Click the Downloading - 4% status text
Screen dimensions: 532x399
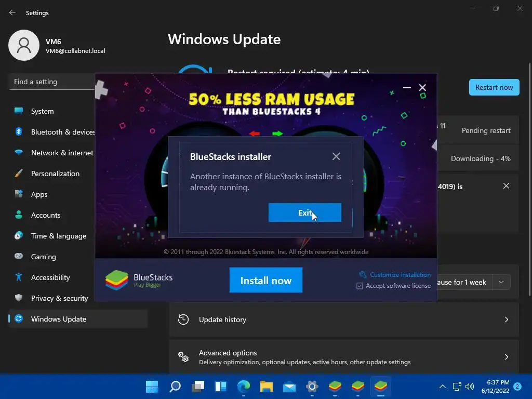(x=481, y=159)
